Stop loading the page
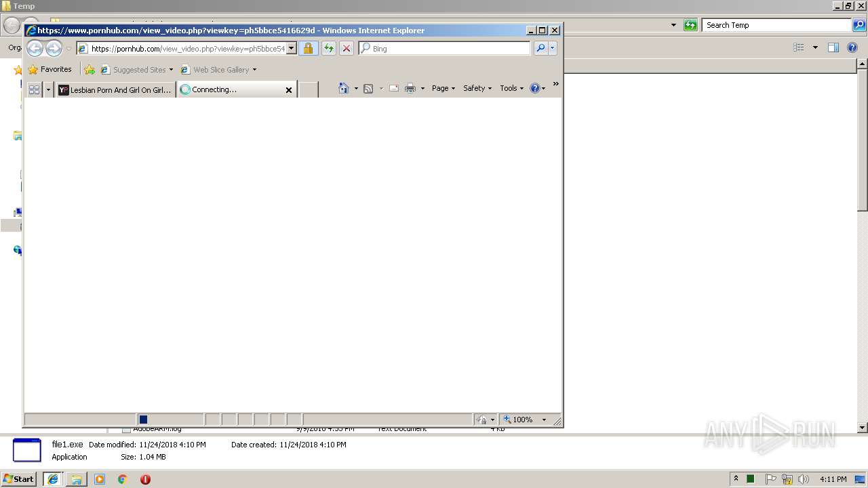The height and width of the screenshot is (488, 868). 346,48
